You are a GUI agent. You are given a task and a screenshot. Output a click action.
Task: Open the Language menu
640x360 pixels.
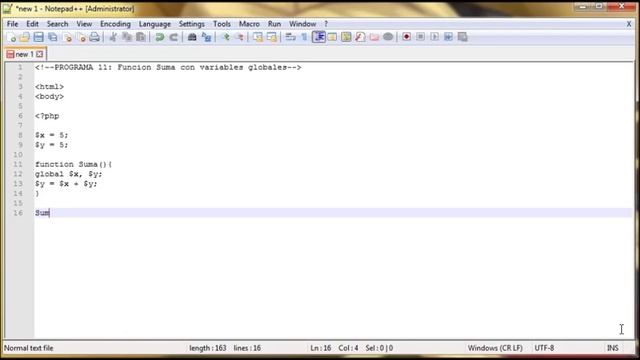click(155, 24)
